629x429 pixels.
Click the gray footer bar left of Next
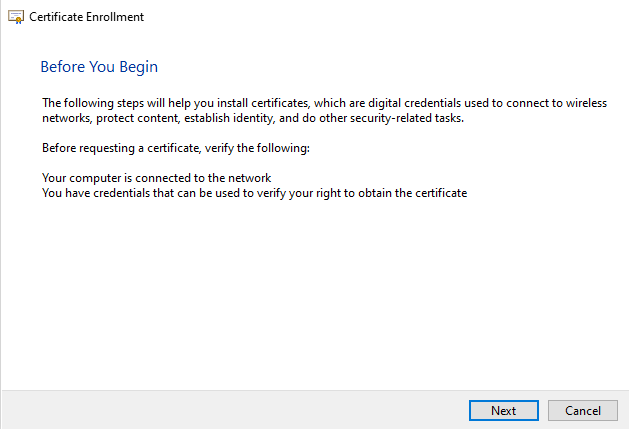coord(235,410)
